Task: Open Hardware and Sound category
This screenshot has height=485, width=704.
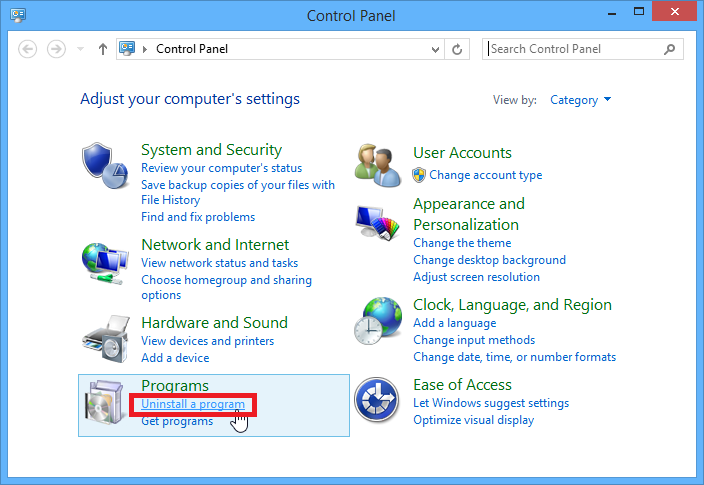Action: pos(214,322)
